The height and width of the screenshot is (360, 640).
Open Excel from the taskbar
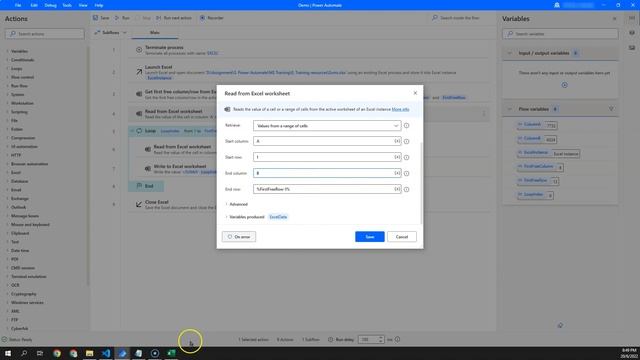(171, 353)
